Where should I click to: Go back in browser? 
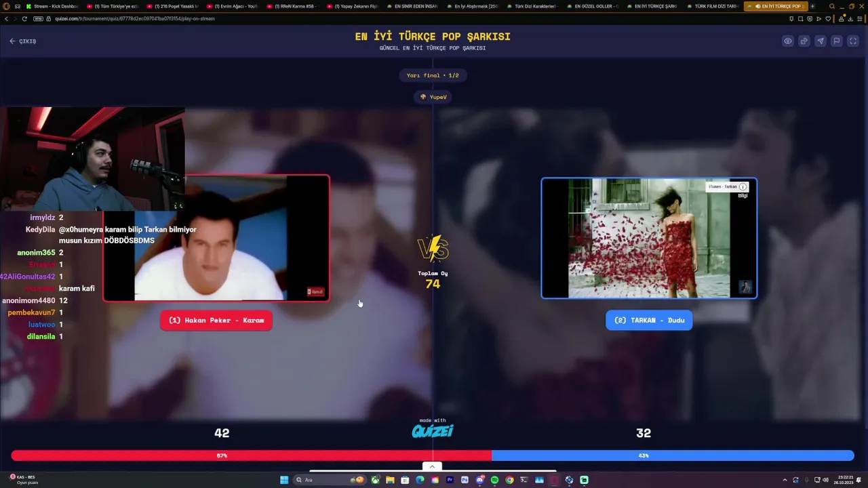6,19
